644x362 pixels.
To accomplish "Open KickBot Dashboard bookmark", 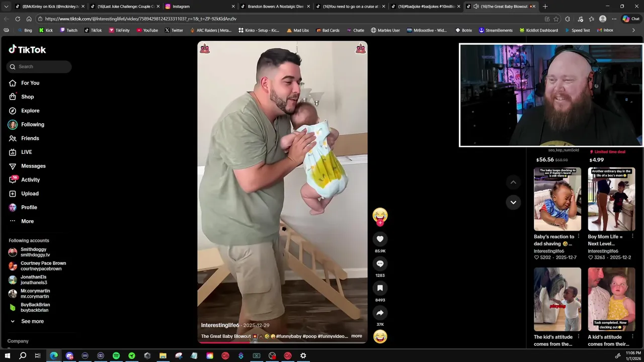I will (x=538, y=30).
